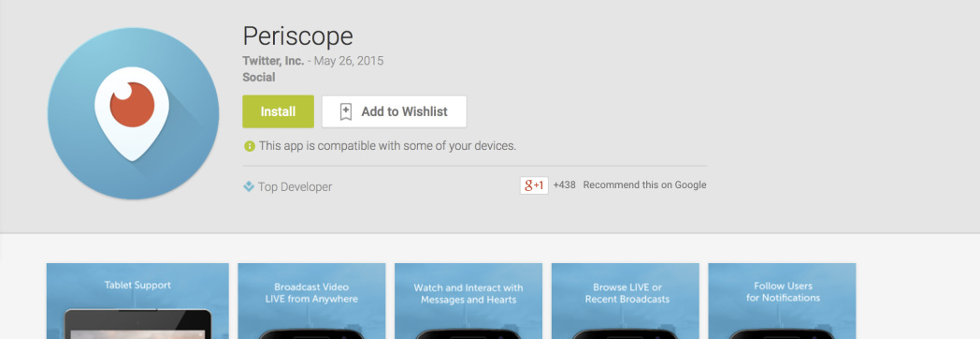Open the Watch and Interact screenshot
Image resolution: width=980 pixels, height=339 pixels.
click(x=468, y=301)
